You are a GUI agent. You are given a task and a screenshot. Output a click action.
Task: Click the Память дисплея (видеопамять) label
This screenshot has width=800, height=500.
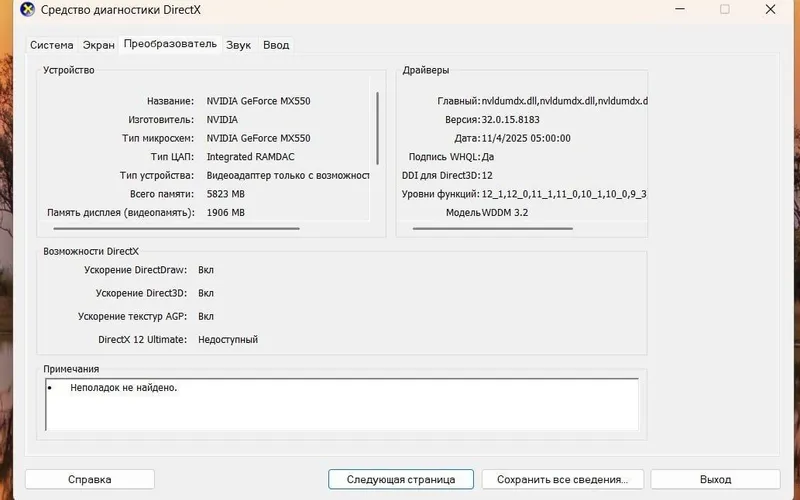tap(121, 212)
